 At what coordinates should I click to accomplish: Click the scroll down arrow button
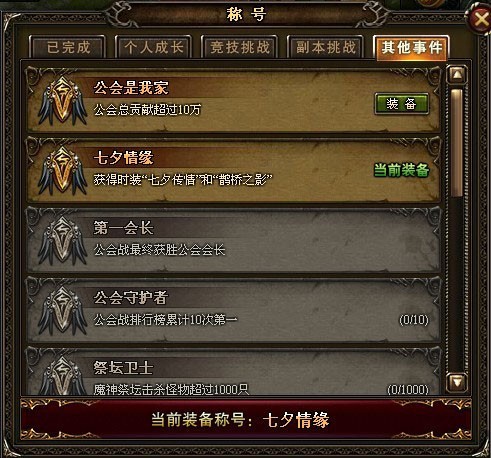point(457,382)
